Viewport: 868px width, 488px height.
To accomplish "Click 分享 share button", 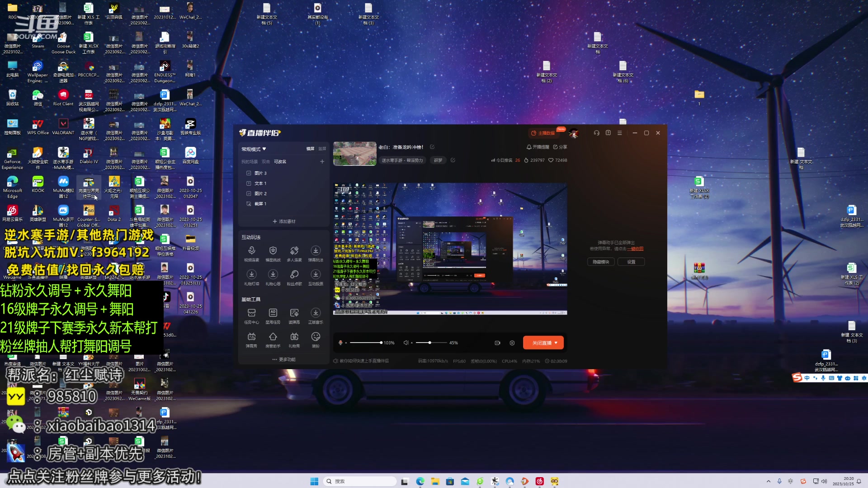I will click(560, 147).
